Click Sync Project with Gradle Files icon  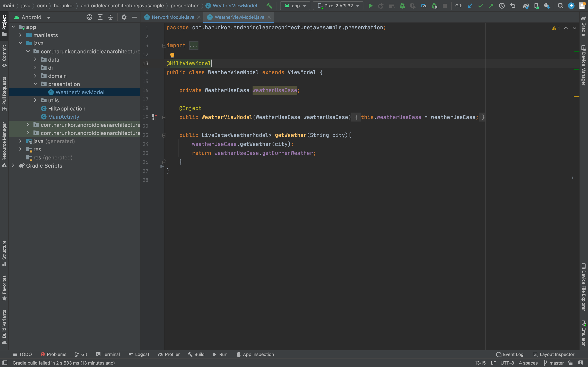coord(526,6)
